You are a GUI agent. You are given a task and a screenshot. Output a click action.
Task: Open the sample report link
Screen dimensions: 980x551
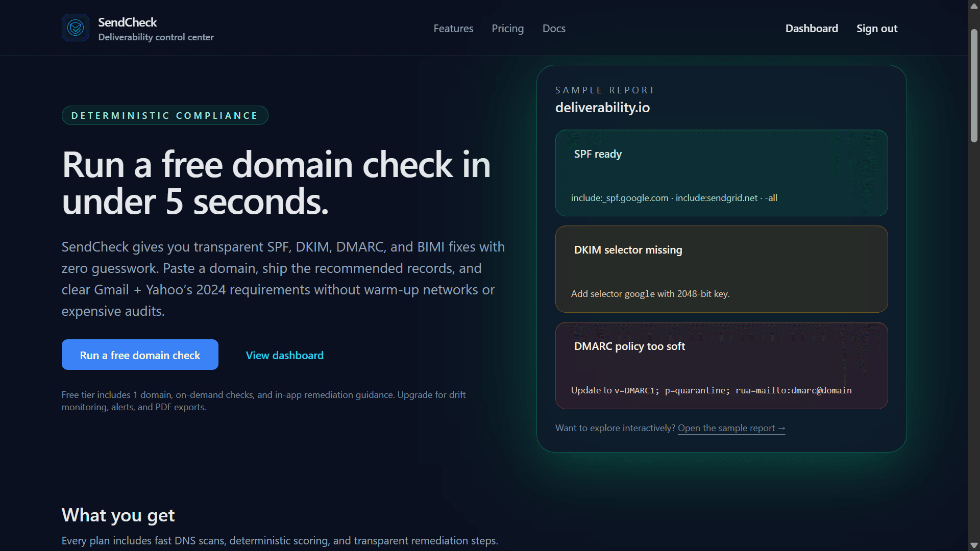coord(726,428)
